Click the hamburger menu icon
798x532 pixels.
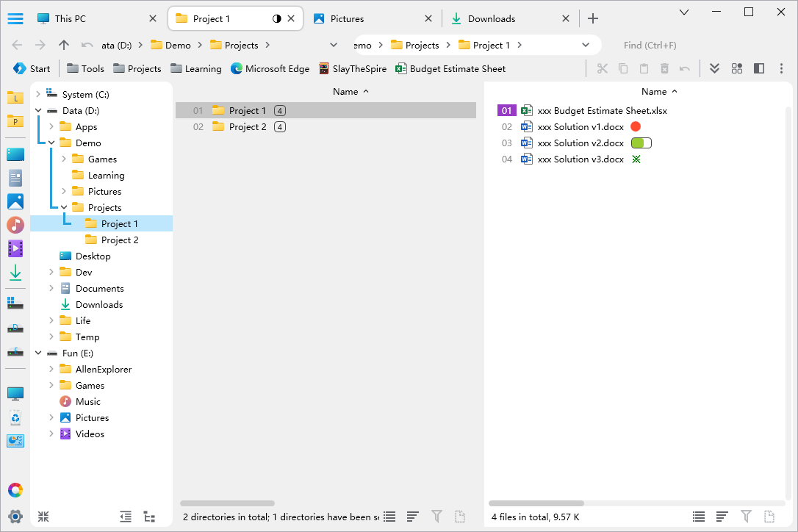tap(15, 19)
